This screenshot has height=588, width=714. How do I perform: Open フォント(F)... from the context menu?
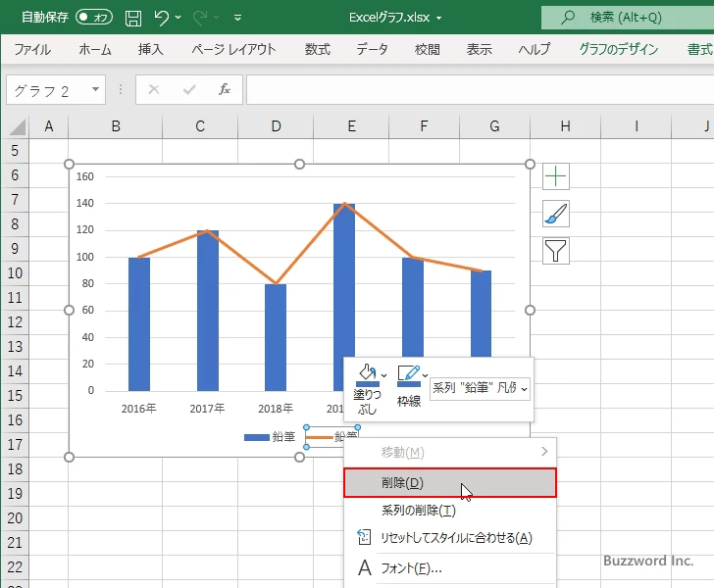click(450, 568)
